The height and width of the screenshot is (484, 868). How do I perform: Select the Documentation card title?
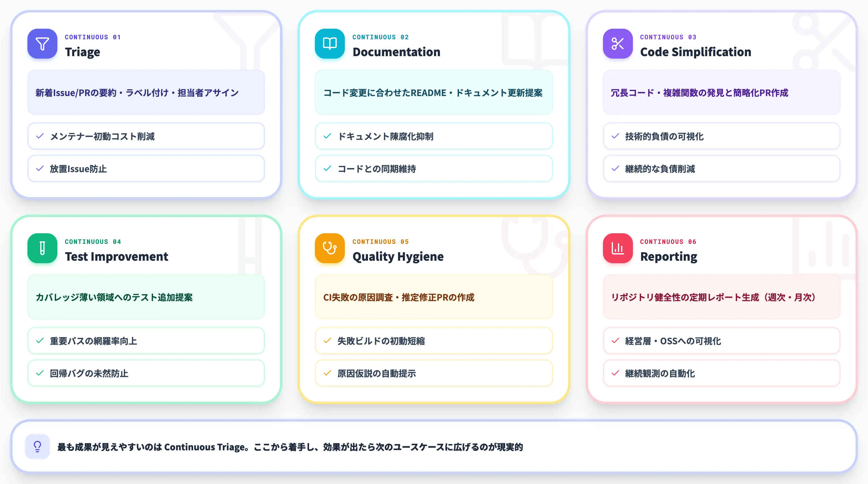point(396,52)
